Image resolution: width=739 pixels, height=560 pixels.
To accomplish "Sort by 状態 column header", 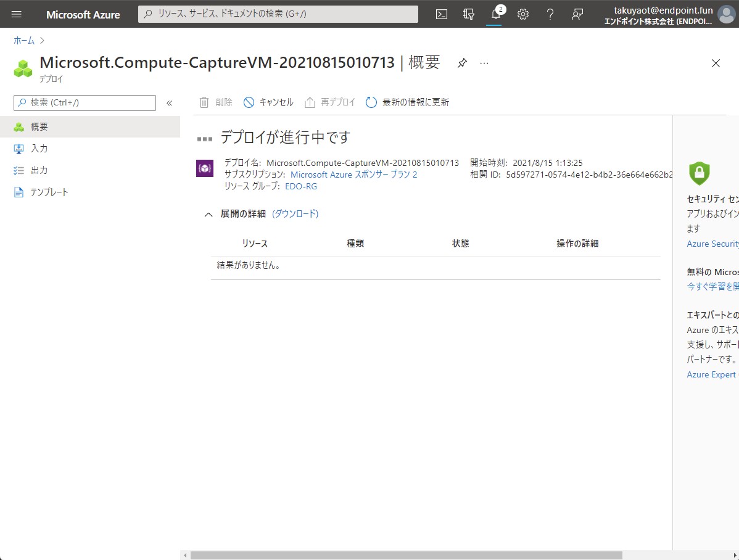I will (x=460, y=243).
